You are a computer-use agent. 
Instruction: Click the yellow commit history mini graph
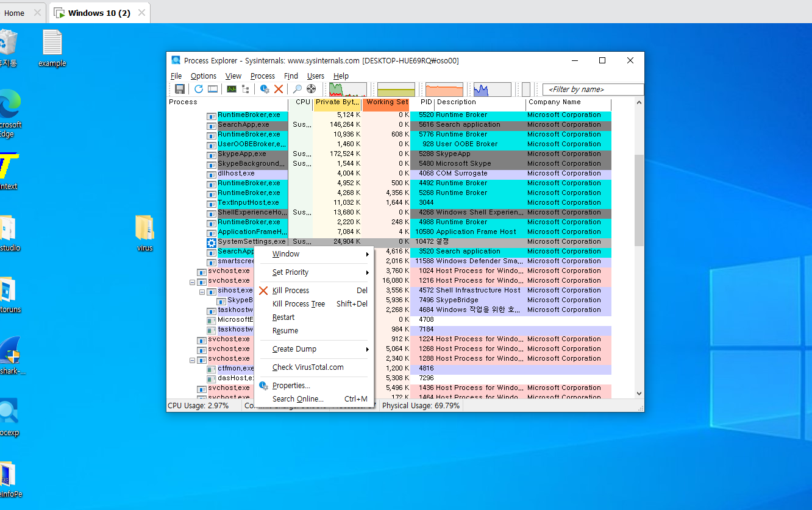pos(396,90)
